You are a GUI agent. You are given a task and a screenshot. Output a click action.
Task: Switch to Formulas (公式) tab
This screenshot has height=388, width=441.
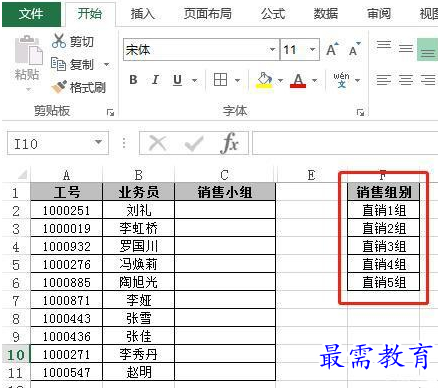coord(273,14)
